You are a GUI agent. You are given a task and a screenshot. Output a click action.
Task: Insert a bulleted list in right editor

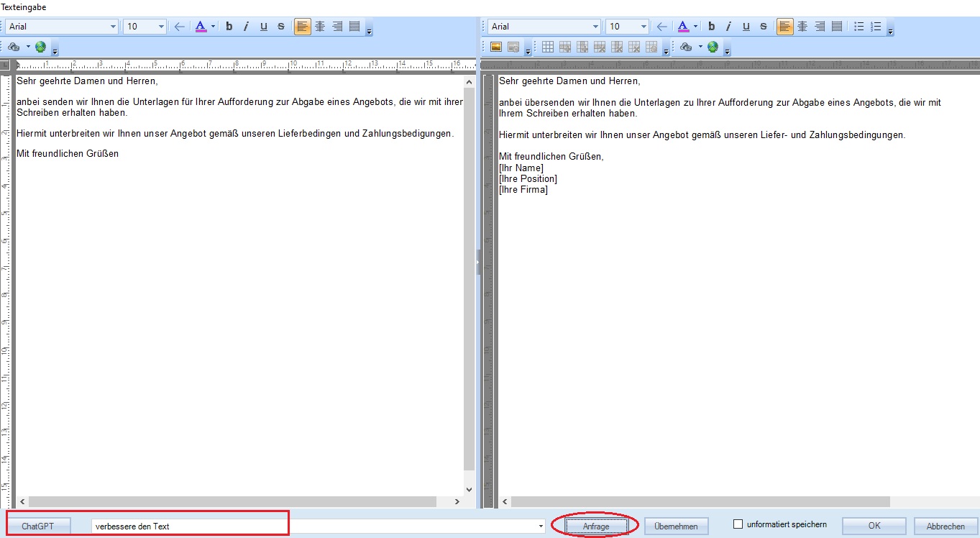point(858,27)
